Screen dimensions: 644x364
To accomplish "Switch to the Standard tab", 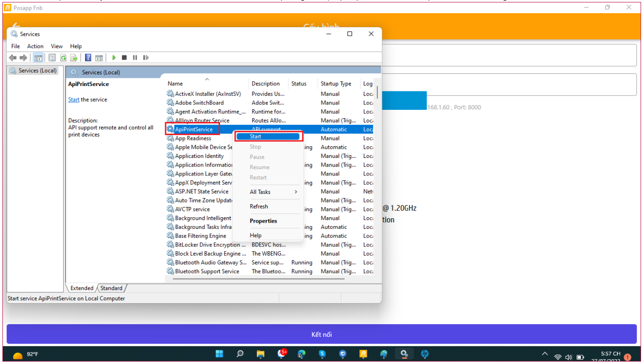I will [x=111, y=288].
